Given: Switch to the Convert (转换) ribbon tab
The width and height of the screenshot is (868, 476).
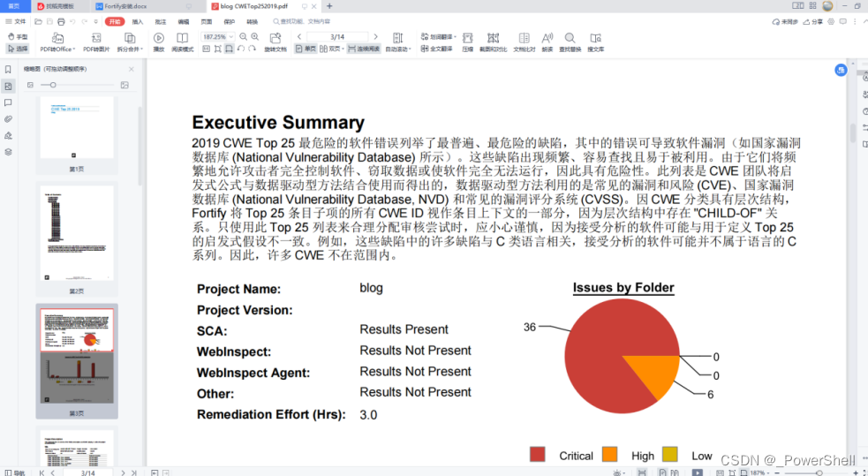Looking at the screenshot, I should click(252, 21).
